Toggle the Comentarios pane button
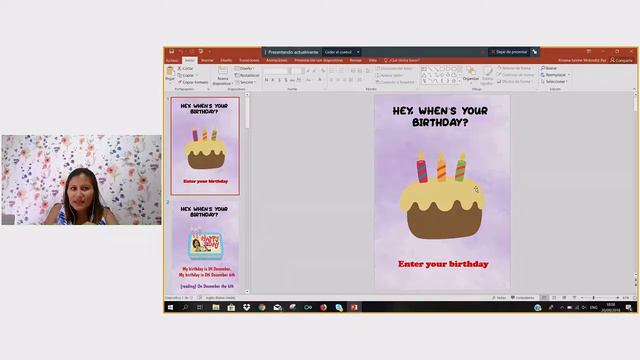This screenshot has width=640, height=360. (x=522, y=298)
